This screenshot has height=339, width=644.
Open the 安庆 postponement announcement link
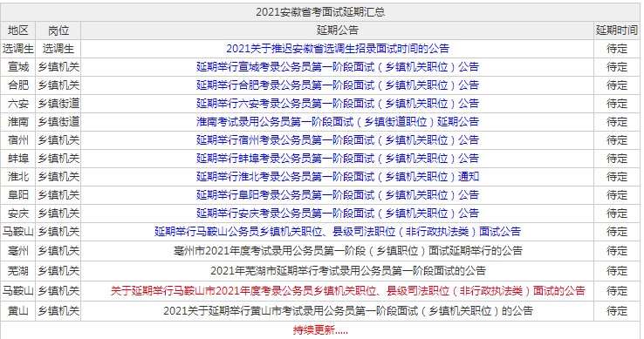click(337, 213)
